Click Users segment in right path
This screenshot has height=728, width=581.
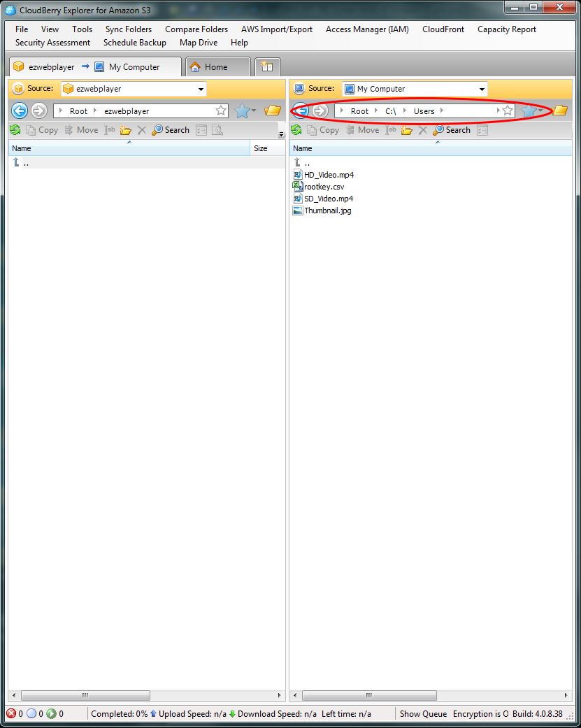click(x=424, y=111)
